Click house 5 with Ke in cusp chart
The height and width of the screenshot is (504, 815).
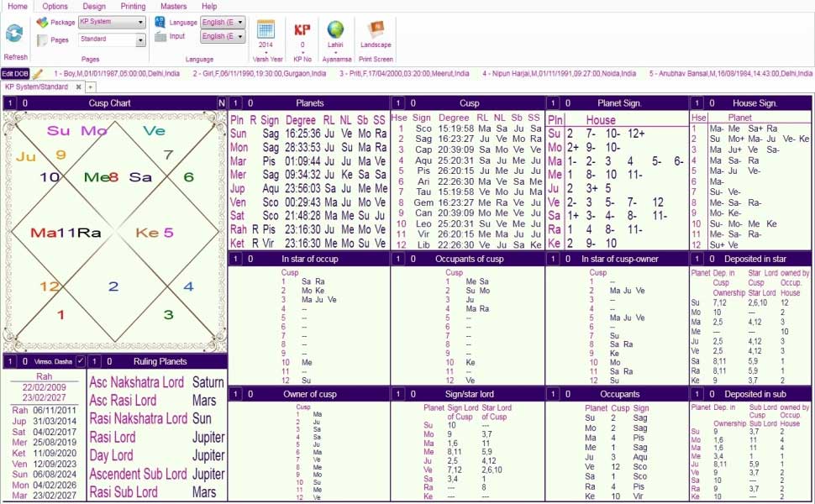click(x=155, y=233)
